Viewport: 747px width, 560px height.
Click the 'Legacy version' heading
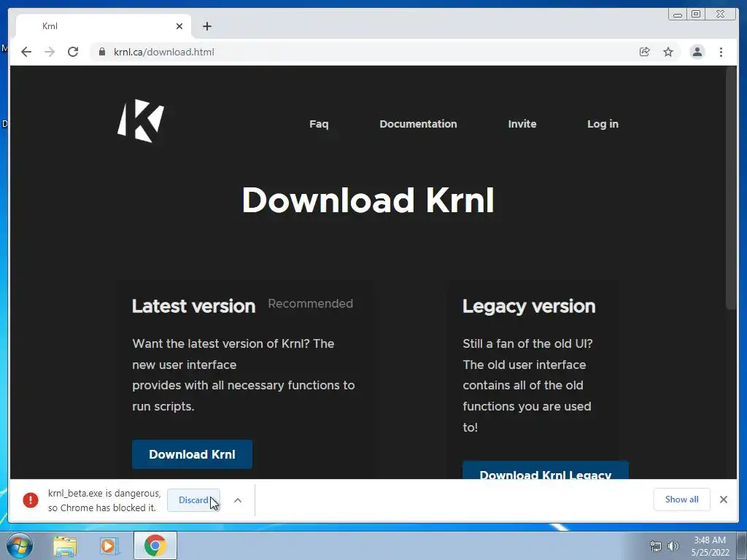529,306
